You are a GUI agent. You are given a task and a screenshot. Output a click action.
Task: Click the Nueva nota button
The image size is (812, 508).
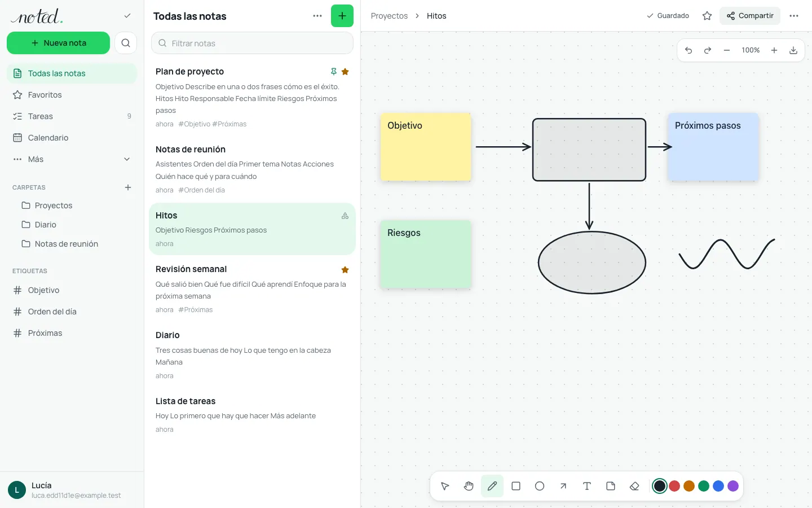(58, 43)
